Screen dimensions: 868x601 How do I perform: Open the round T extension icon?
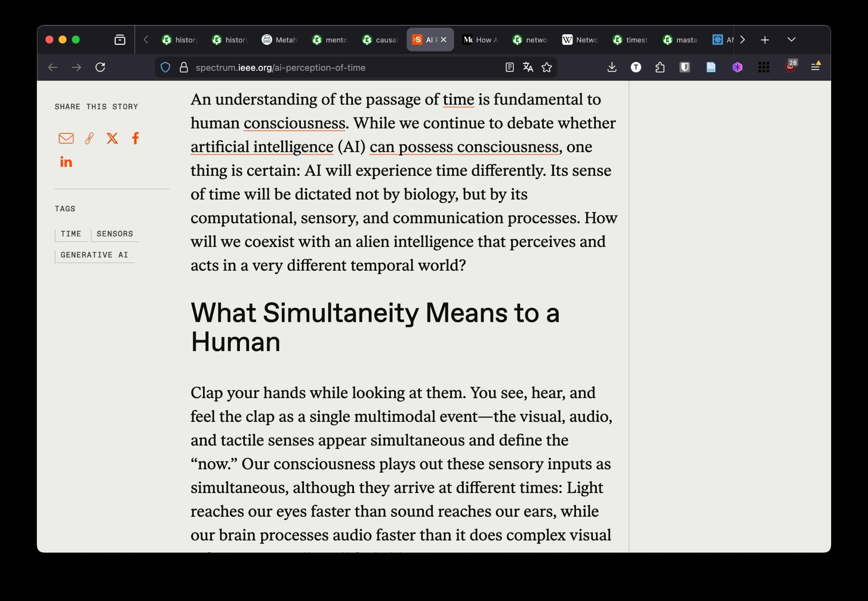636,67
